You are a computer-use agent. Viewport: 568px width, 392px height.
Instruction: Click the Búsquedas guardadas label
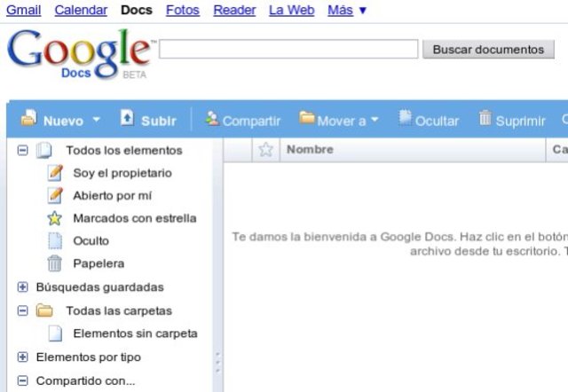[100, 287]
